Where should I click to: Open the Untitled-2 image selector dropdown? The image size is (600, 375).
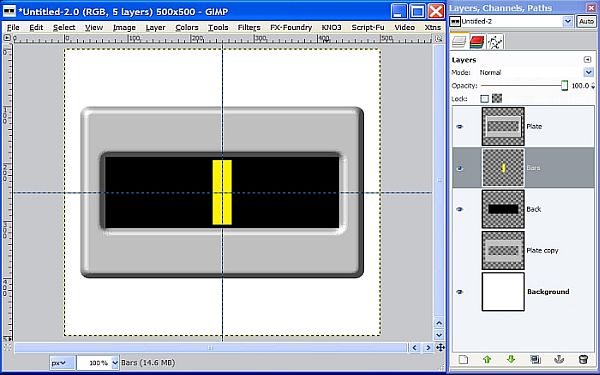(x=568, y=21)
